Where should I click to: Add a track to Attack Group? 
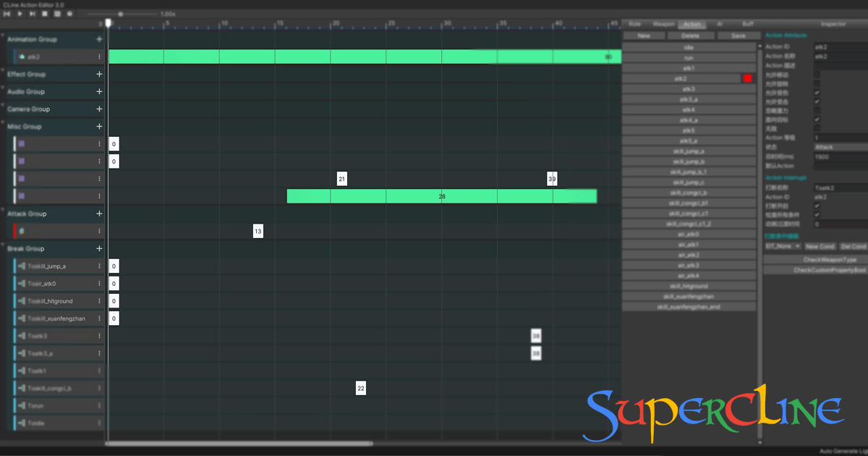[x=99, y=214]
